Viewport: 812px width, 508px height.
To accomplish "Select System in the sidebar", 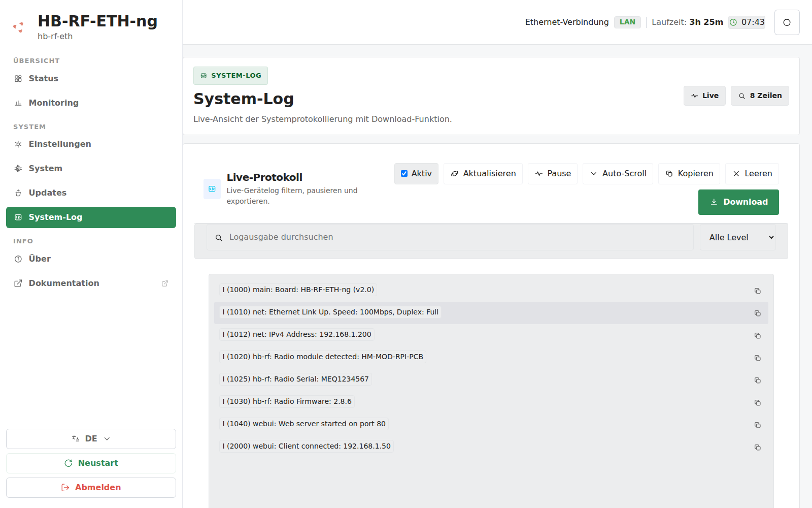I will 91,169.
